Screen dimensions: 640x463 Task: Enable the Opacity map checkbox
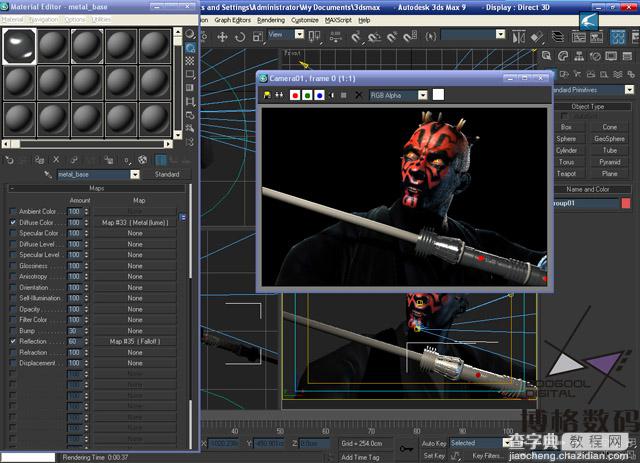click(x=13, y=309)
